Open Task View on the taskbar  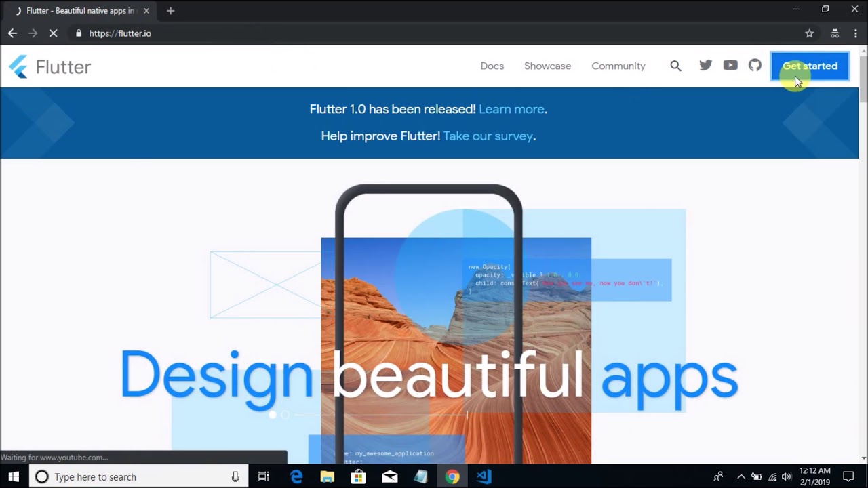(x=264, y=476)
